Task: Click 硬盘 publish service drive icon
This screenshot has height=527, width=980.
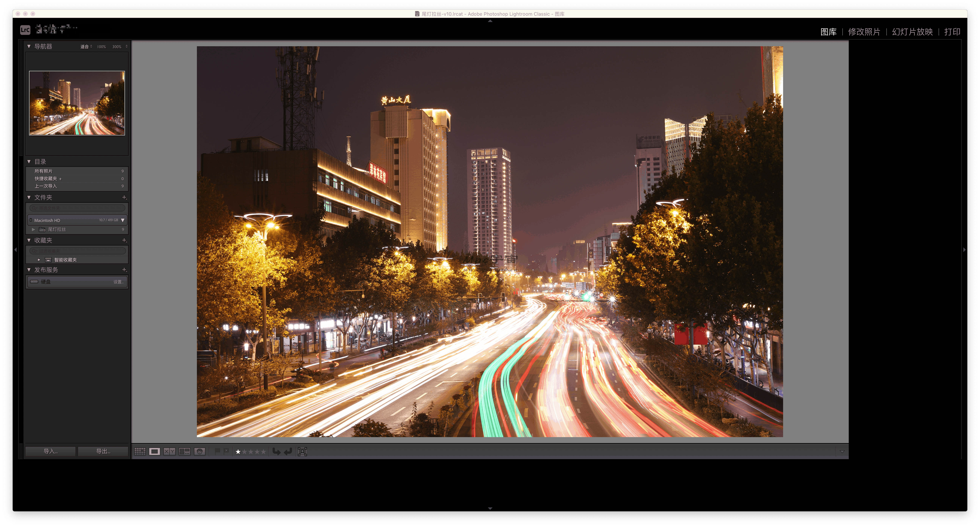Action: 34,282
